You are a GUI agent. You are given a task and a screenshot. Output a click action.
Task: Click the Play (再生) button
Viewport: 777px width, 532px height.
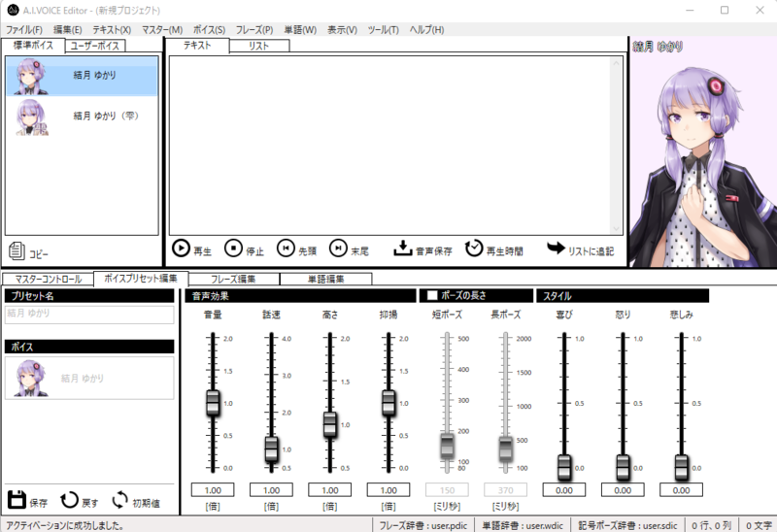tap(191, 249)
